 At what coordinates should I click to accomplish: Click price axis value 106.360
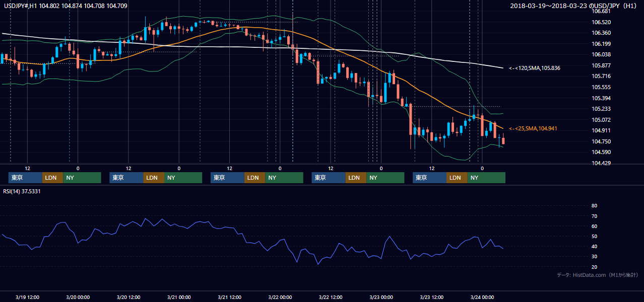pyautogui.click(x=601, y=33)
